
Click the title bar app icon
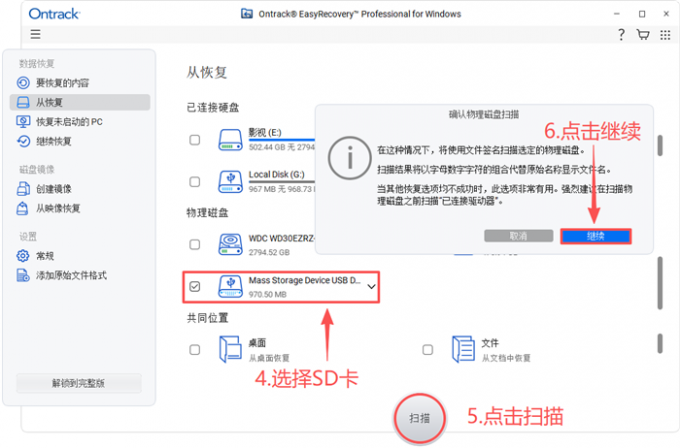coord(247,14)
